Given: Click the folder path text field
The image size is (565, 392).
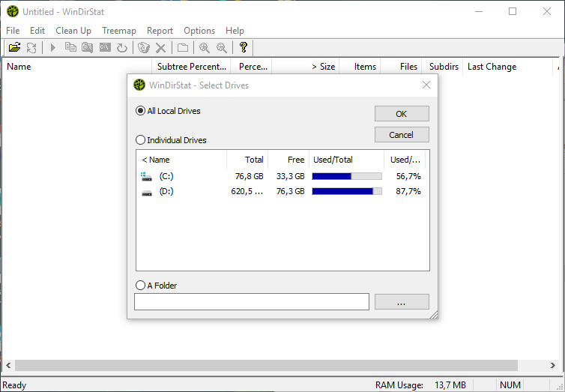Looking at the screenshot, I should pyautogui.click(x=252, y=301).
